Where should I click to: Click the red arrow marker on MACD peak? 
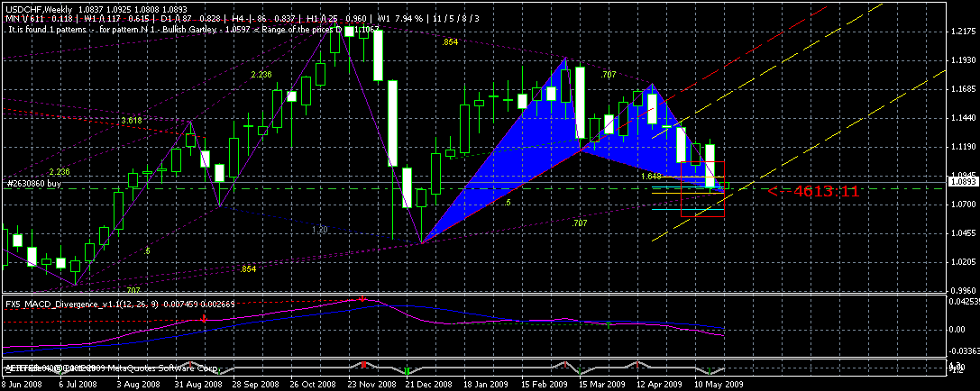tap(362, 297)
